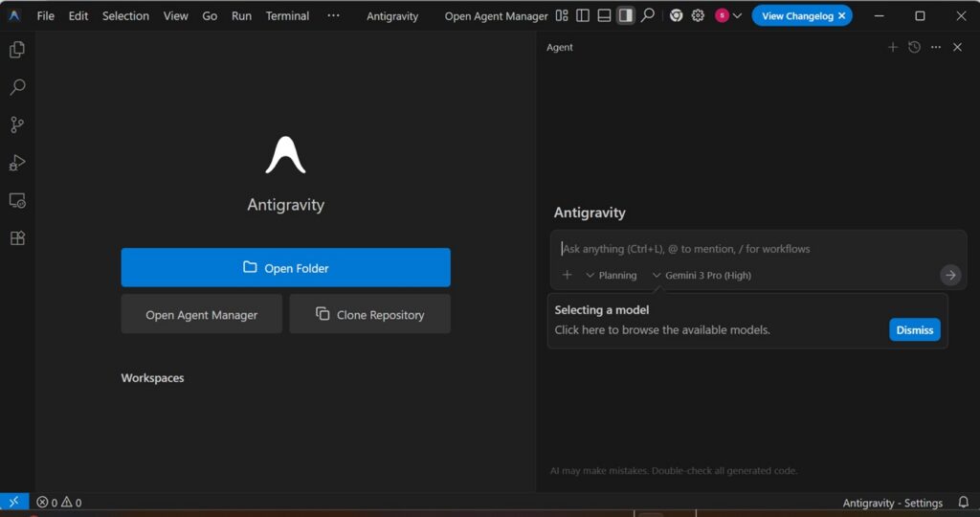Minimize the Antigravity window

[x=879, y=15]
